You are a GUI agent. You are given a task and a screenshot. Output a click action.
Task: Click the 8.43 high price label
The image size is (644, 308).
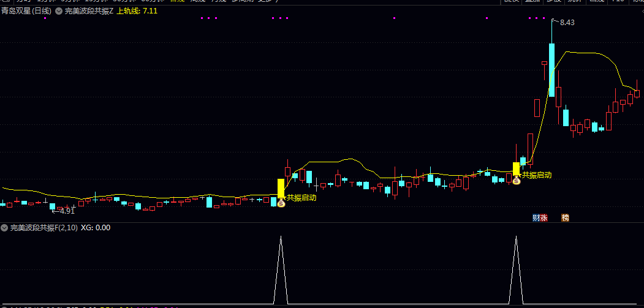(x=567, y=23)
